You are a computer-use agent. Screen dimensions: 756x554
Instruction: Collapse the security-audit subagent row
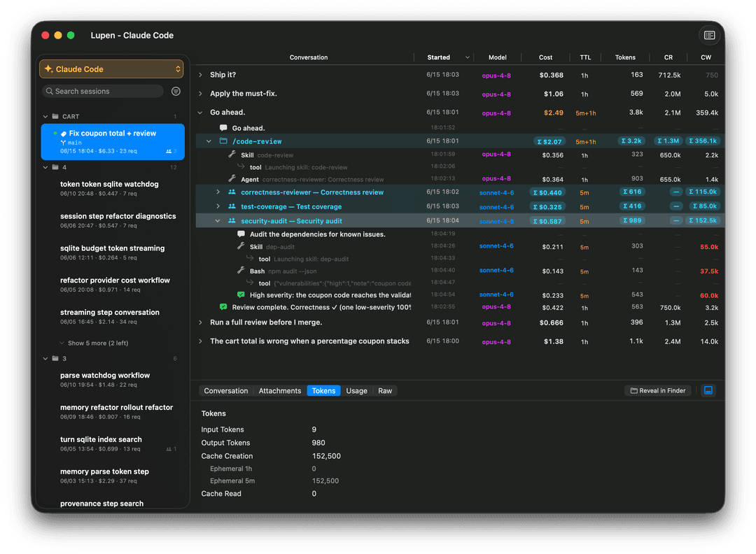click(218, 220)
